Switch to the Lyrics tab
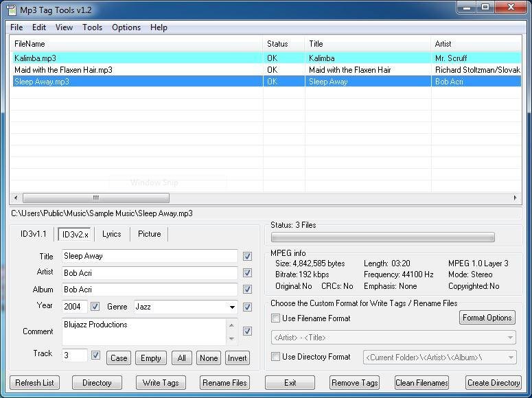Viewport: 532px width, 398px height. [x=112, y=234]
